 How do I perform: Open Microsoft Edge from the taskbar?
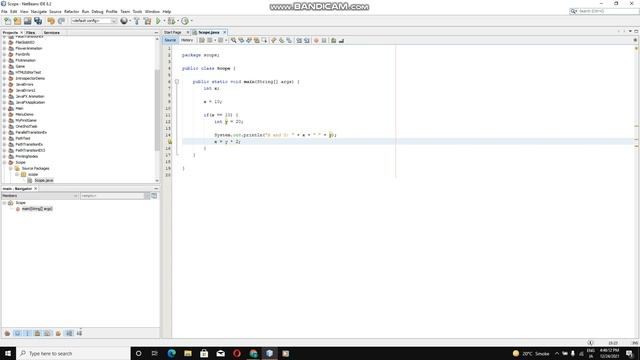(171, 353)
